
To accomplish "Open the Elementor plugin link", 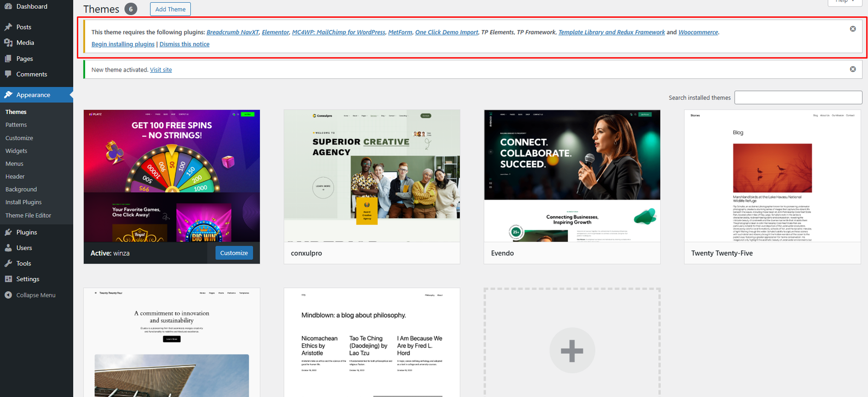I will pyautogui.click(x=276, y=33).
